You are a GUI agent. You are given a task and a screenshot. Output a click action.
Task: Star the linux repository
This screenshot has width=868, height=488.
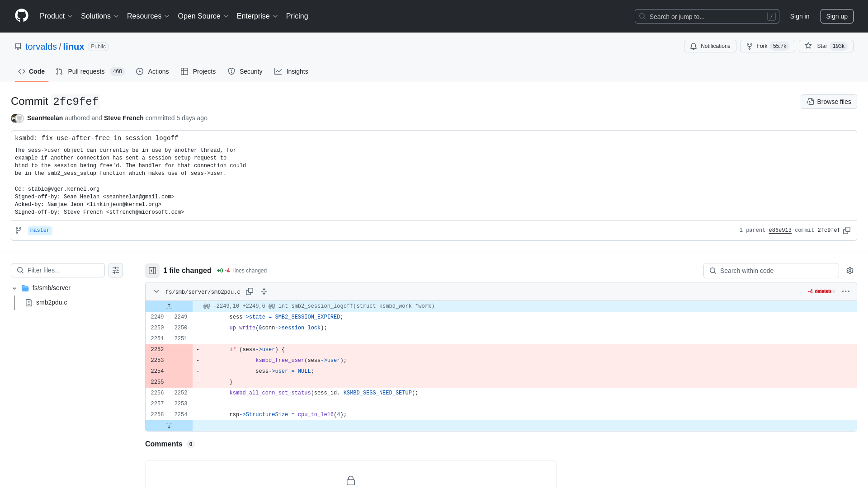click(x=826, y=46)
